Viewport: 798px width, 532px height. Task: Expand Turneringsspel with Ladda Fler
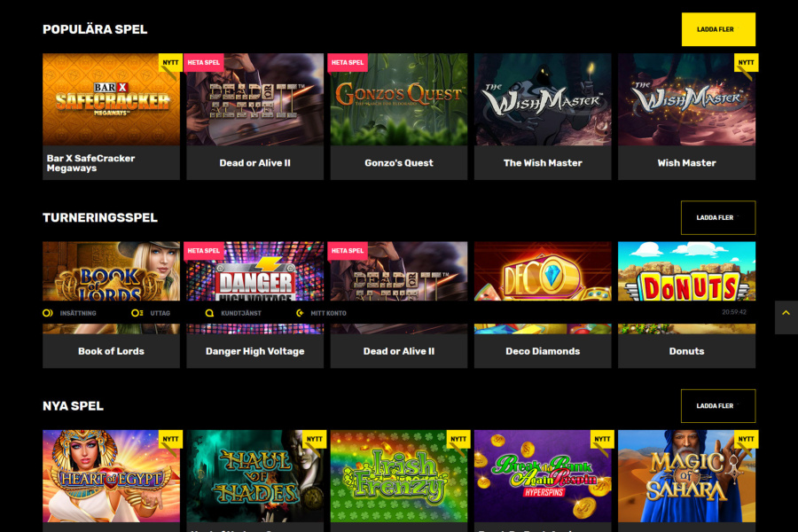click(x=718, y=218)
